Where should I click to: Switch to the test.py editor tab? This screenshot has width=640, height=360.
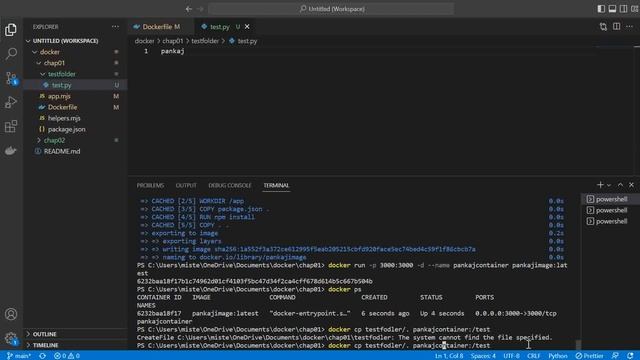click(219, 27)
